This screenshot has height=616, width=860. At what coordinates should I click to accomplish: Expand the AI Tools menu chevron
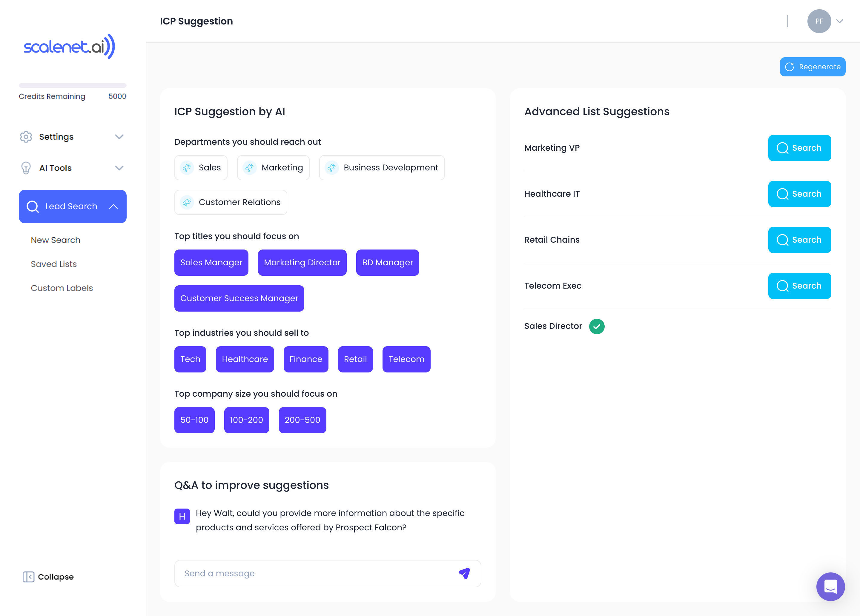119,168
